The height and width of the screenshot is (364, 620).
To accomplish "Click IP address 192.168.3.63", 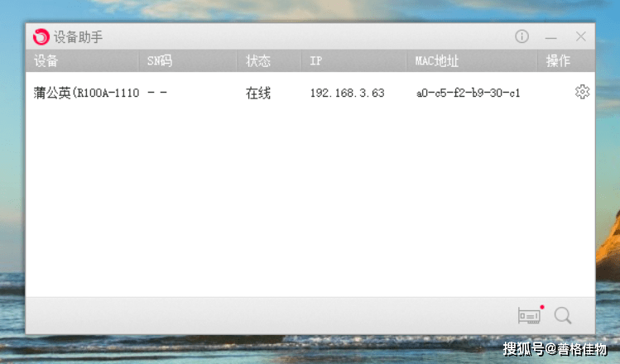I will 347,93.
